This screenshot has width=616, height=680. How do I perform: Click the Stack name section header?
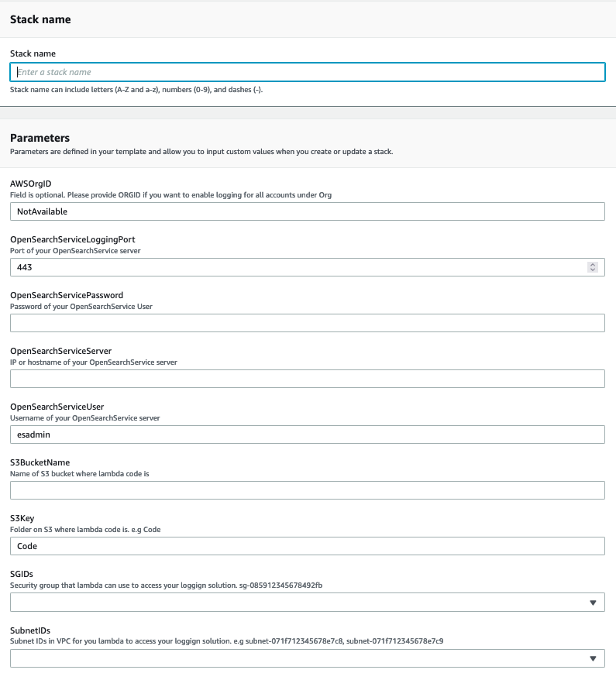(40, 19)
